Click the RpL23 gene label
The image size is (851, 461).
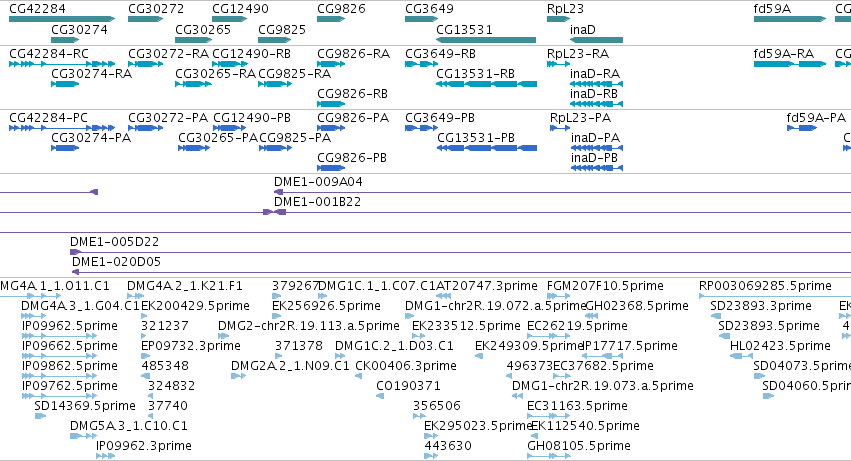click(x=565, y=9)
